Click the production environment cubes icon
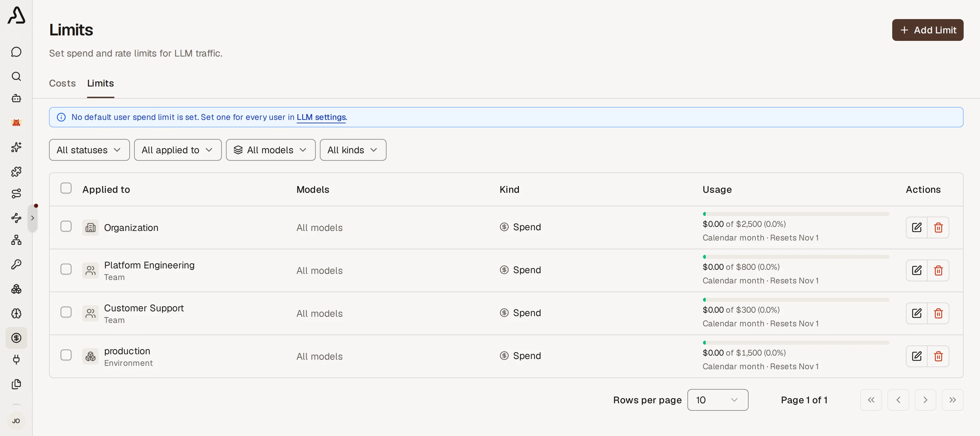Viewport: 980px width, 436px height. pyautogui.click(x=91, y=356)
